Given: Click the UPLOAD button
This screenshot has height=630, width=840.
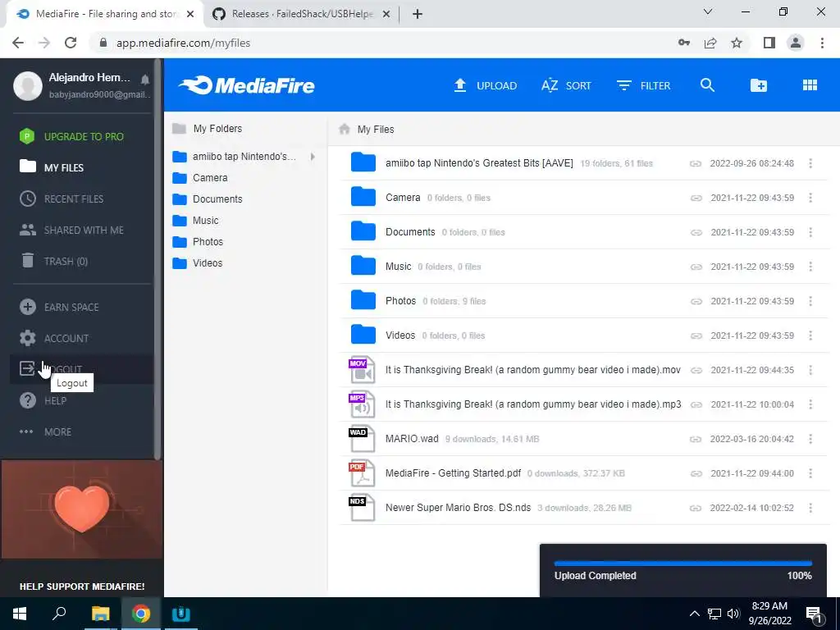Looking at the screenshot, I should [x=486, y=85].
